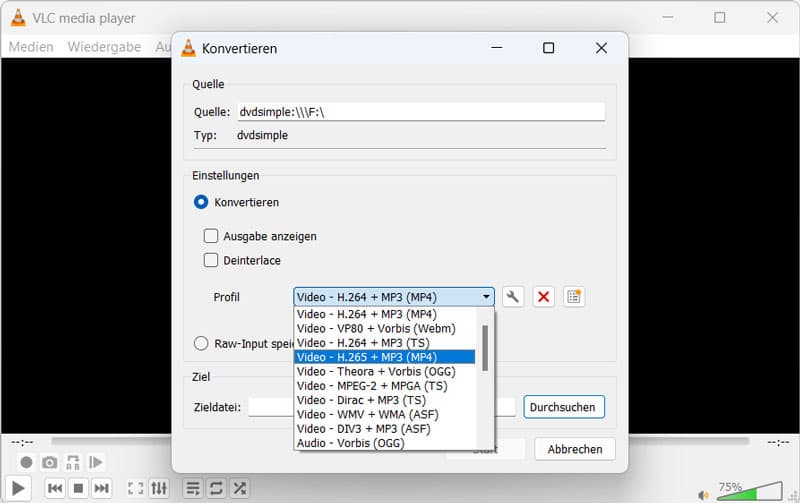Adjust the 75% volume slider
The height and width of the screenshot is (503, 800).
pos(750,492)
